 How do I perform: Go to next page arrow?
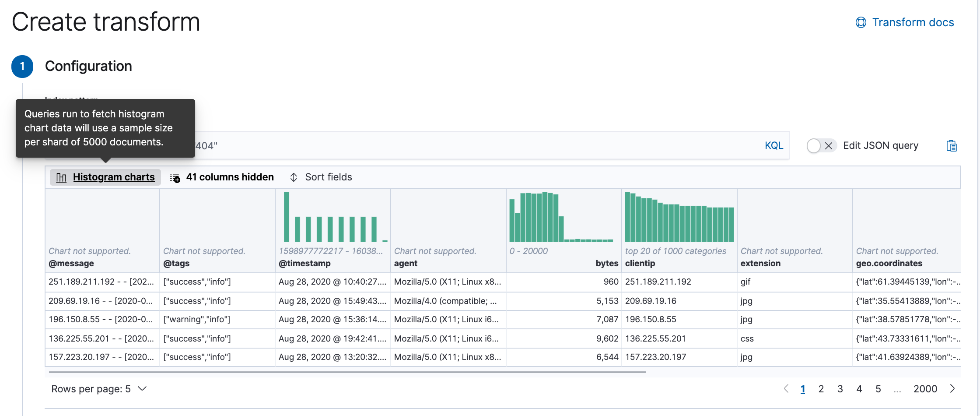point(952,389)
